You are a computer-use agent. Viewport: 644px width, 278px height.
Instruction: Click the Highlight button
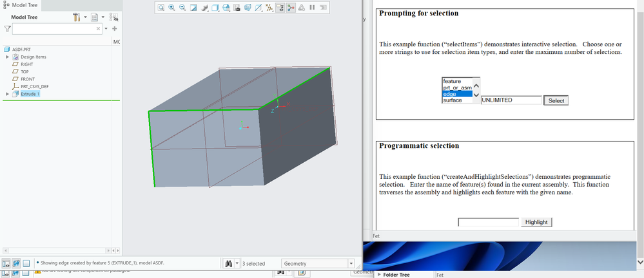(536, 222)
